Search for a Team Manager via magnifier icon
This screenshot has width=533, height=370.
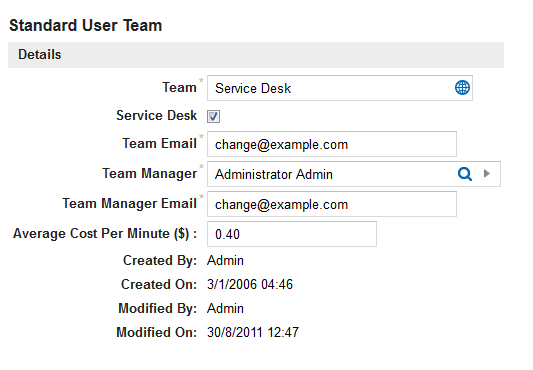tap(465, 174)
